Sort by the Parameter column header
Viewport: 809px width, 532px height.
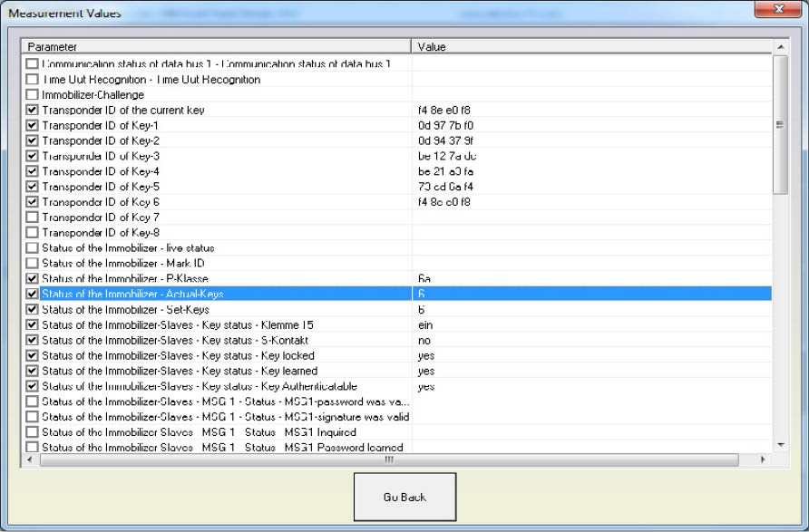click(216, 46)
